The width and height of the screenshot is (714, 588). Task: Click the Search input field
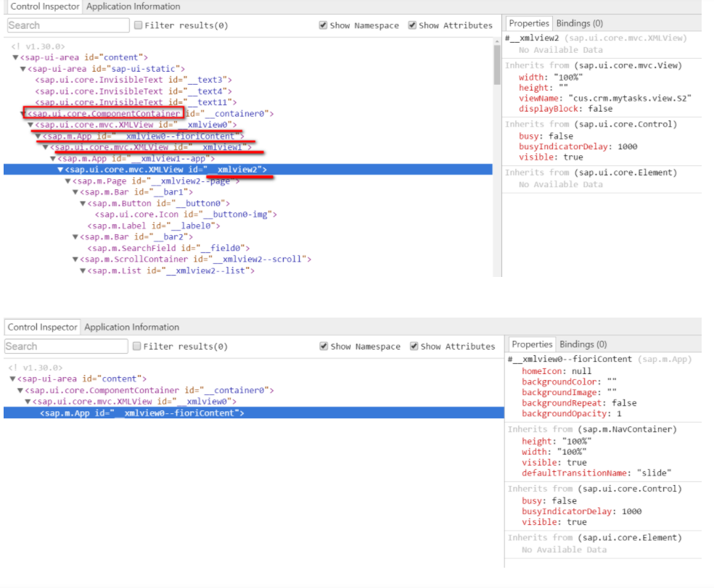click(67, 25)
